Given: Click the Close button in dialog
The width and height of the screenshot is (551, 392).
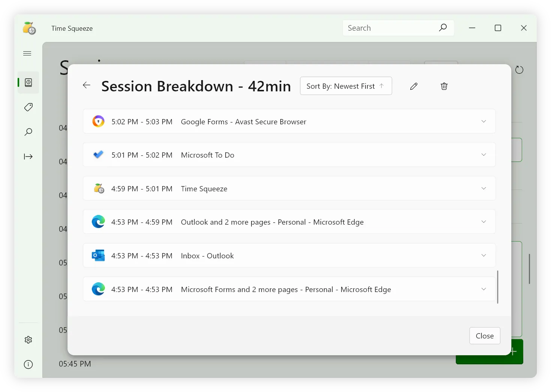Looking at the screenshot, I should (485, 336).
